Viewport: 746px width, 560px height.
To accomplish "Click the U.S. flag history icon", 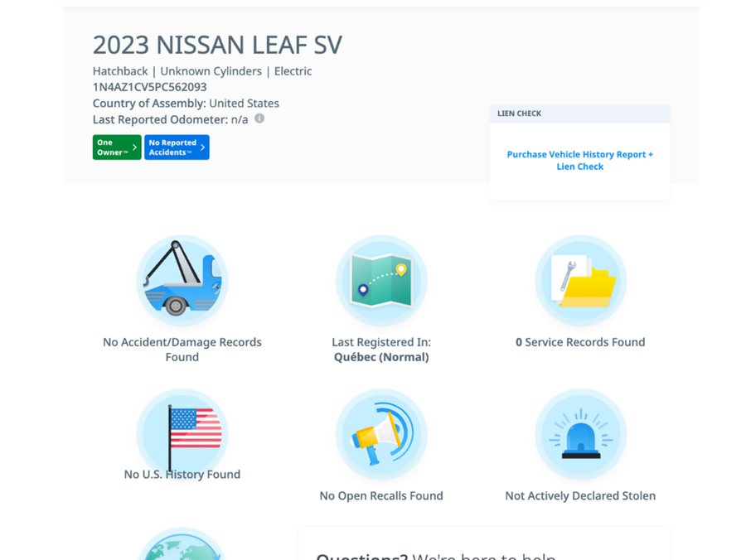I will click(182, 433).
